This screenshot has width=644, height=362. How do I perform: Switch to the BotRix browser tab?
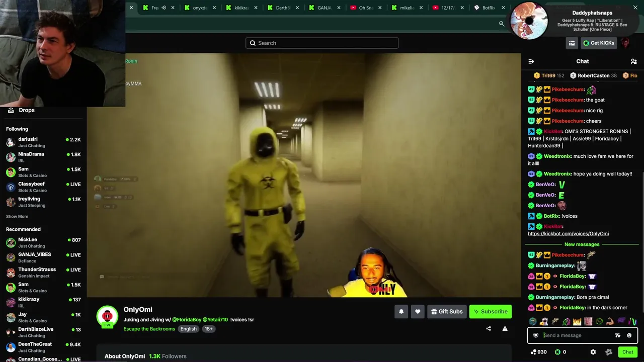point(489,8)
